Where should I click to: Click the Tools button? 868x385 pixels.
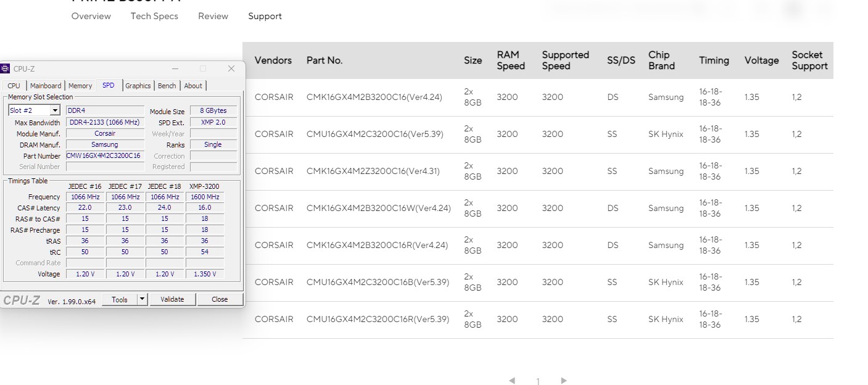click(x=119, y=299)
